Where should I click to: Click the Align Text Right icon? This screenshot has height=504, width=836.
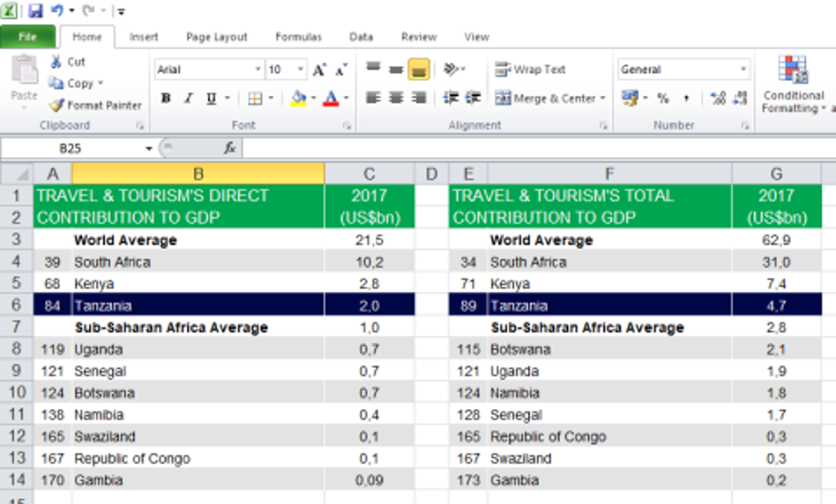tap(419, 98)
